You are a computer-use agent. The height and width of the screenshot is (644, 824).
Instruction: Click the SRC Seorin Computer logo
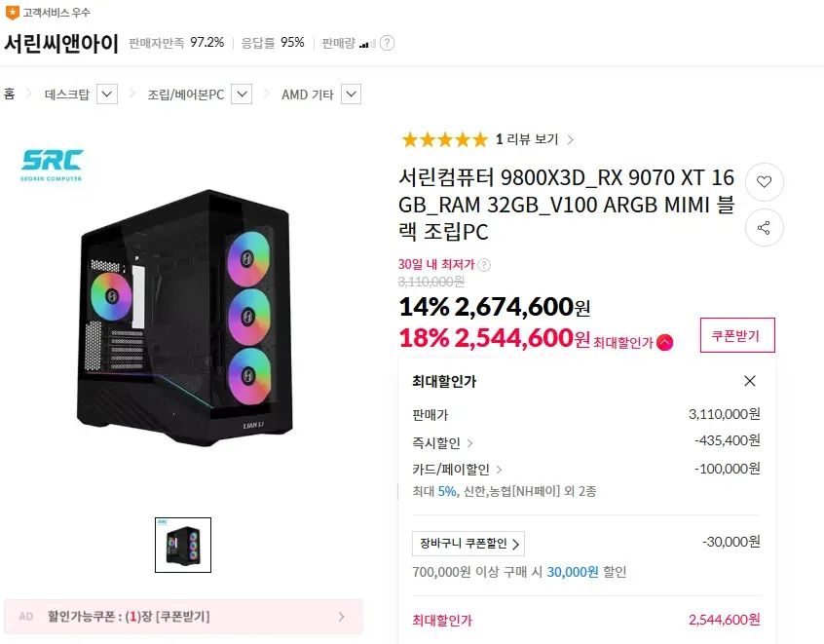point(52,163)
